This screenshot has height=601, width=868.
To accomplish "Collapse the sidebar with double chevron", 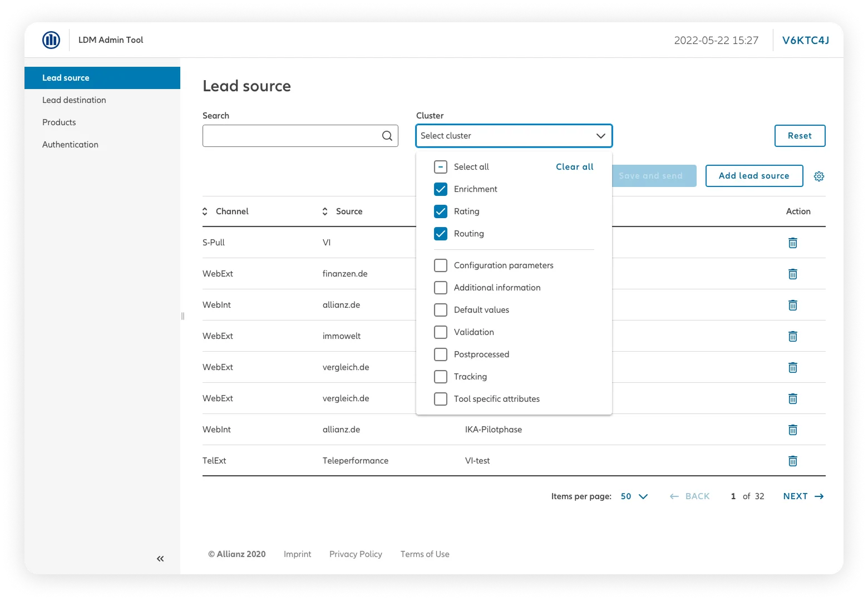I will click(160, 559).
